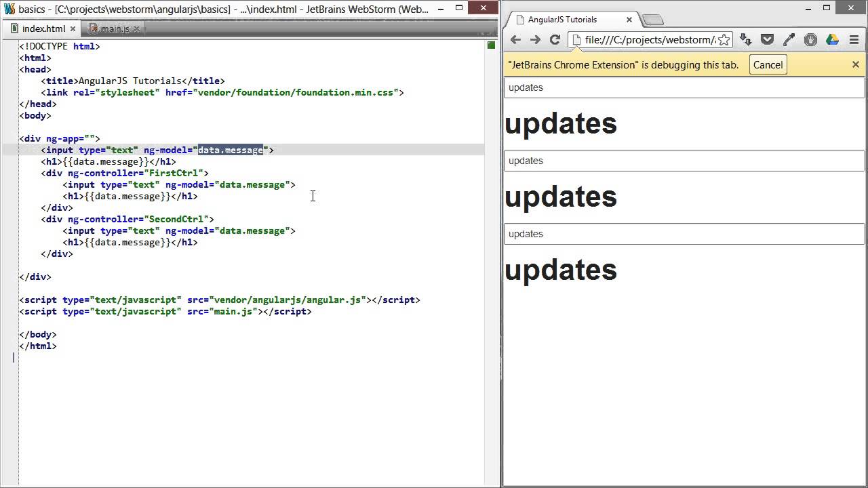Viewport: 868px width, 488px height.
Task: Click the DOCTYPE html line
Action: 60,46
